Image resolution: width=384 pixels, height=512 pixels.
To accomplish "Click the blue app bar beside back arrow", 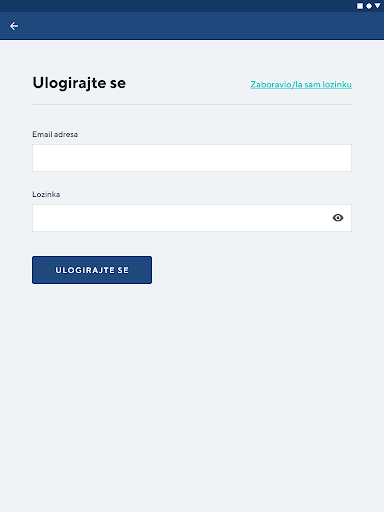I will [x=200, y=26].
